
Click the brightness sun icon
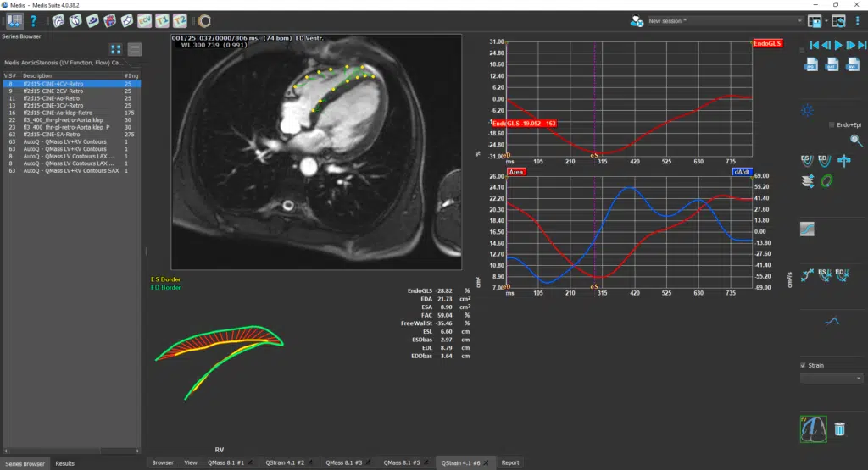click(x=808, y=110)
